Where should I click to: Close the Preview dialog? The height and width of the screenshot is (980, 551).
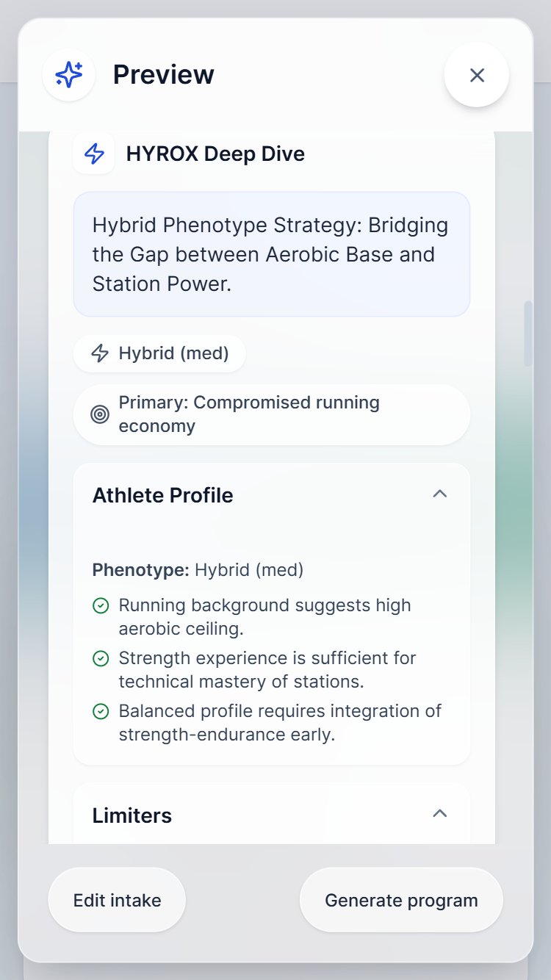pyautogui.click(x=477, y=75)
